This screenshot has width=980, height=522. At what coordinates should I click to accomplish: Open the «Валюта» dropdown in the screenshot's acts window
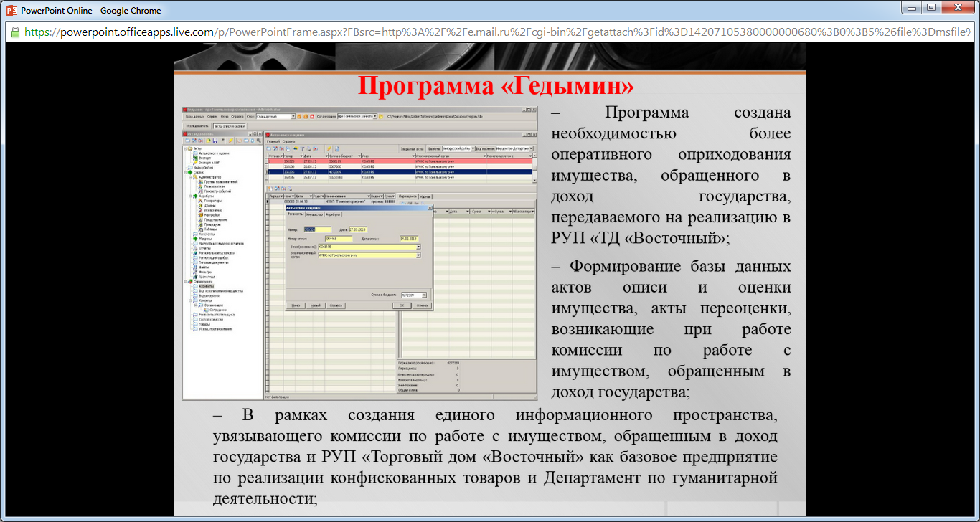coord(473,148)
